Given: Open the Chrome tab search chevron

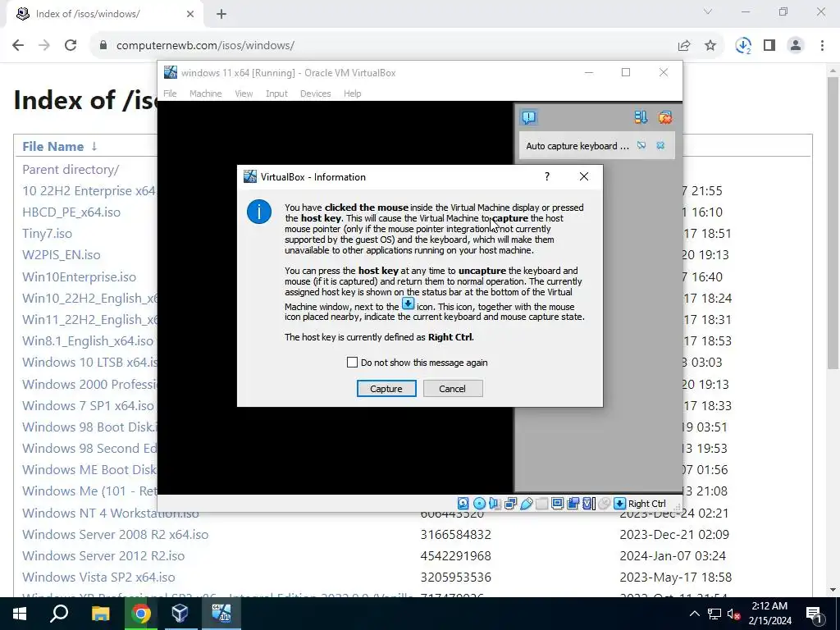Looking at the screenshot, I should pyautogui.click(x=708, y=11).
